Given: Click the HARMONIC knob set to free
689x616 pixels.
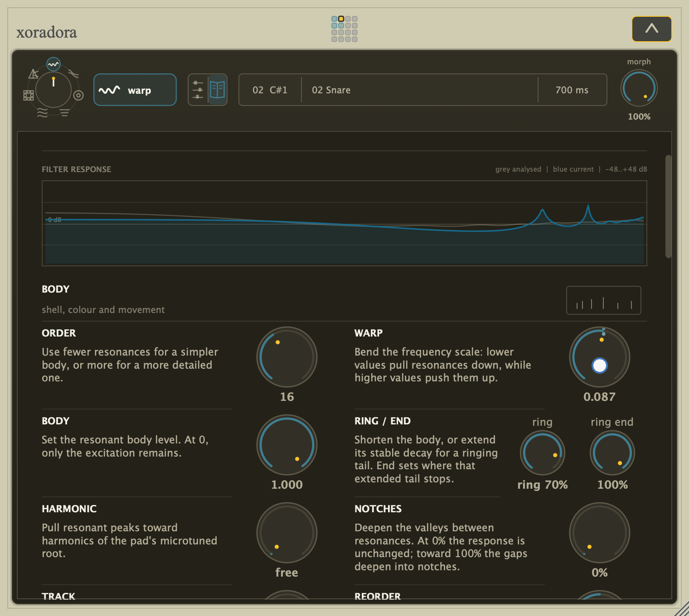Looking at the screenshot, I should click(x=287, y=533).
